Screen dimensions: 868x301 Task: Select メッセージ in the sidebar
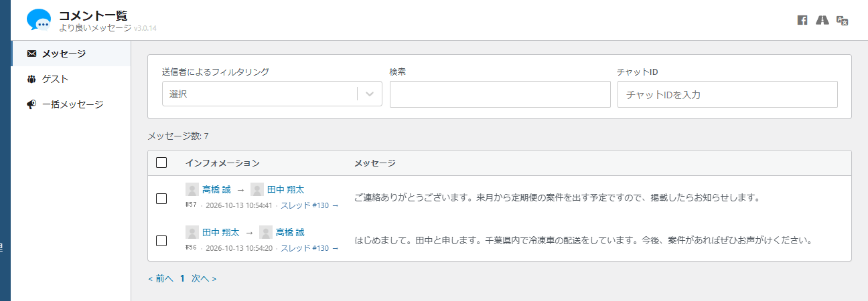[71, 54]
